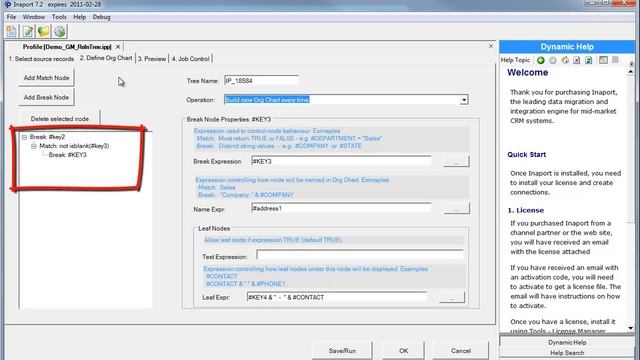
Task: Click the greyed-out last icon in the Help toolbar
Action: (615, 60)
